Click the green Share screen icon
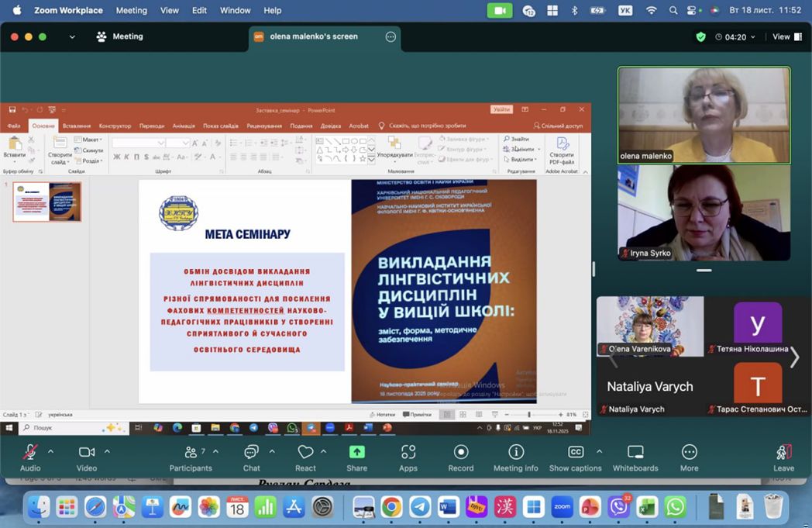812x528 pixels. pyautogui.click(x=356, y=453)
